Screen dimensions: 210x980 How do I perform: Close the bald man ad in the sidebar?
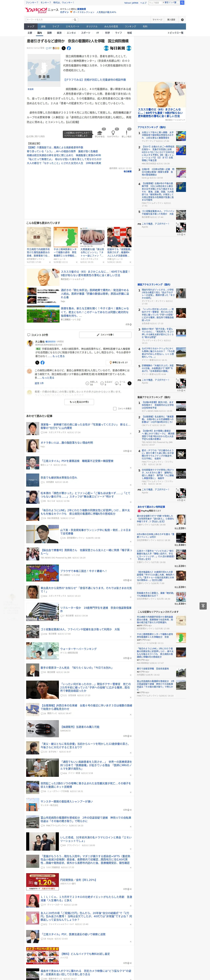coord(184,83)
